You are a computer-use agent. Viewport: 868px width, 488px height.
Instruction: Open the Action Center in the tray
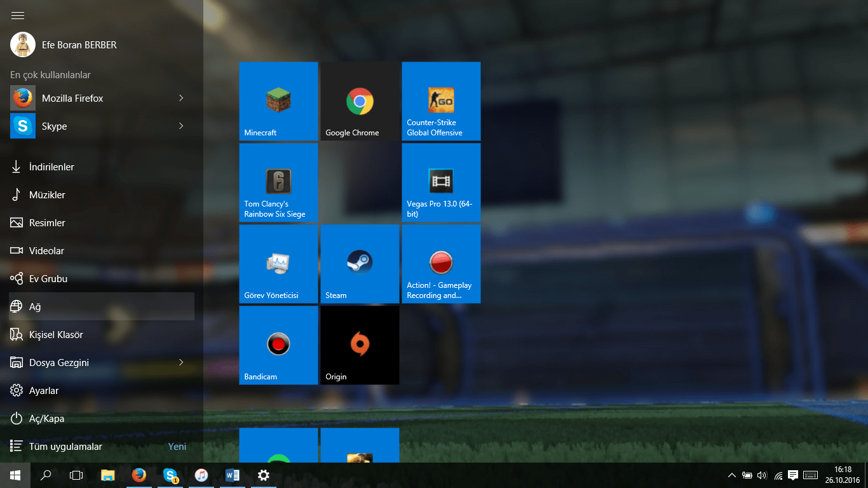[x=792, y=475]
